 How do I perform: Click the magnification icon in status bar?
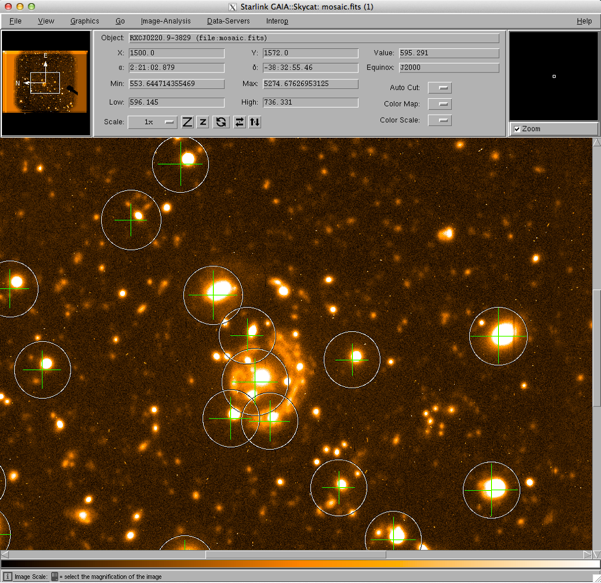(x=55, y=577)
